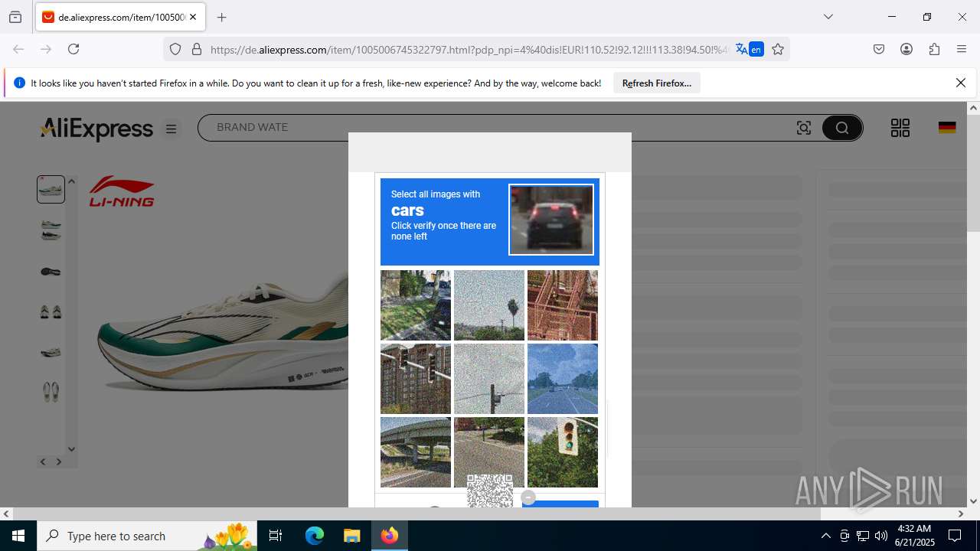Viewport: 980px width, 551px height.
Task: Go back one page
Action: tap(18, 49)
